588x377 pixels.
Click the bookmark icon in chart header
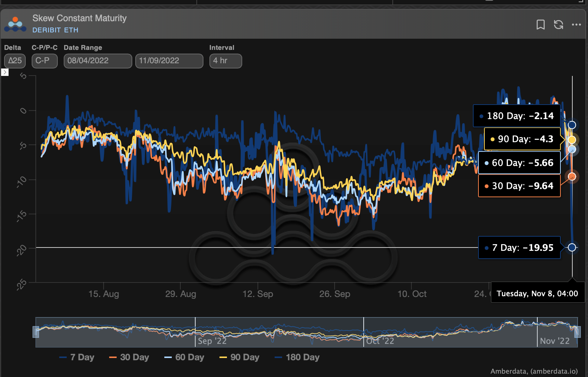(540, 25)
